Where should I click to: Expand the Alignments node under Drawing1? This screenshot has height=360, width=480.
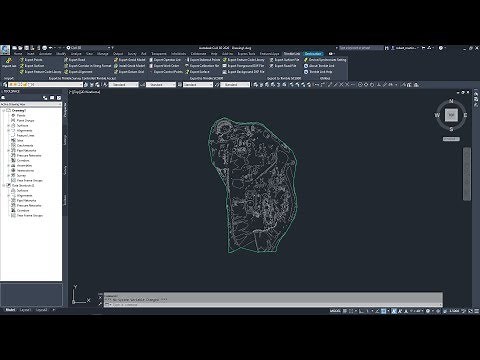[x=9, y=130]
